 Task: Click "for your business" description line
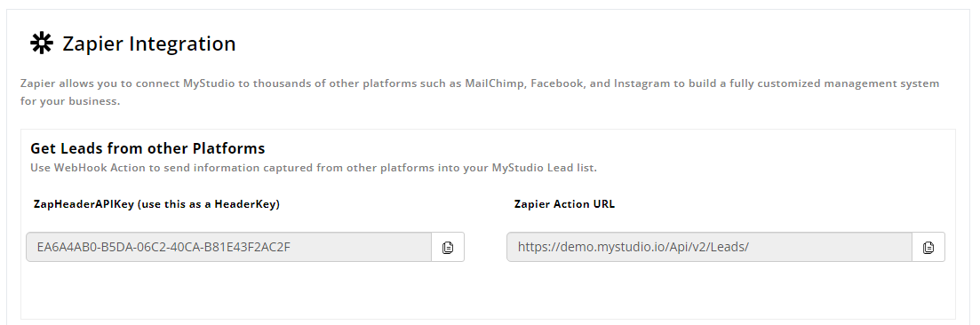coord(69,101)
